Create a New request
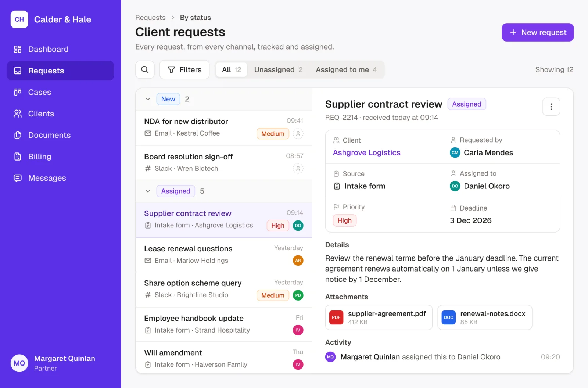Screen dimensions: 588x388 pos(538,32)
